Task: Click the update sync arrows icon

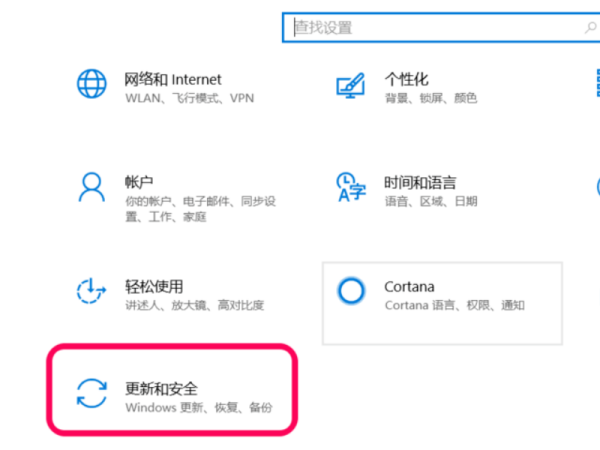Action: 92,393
